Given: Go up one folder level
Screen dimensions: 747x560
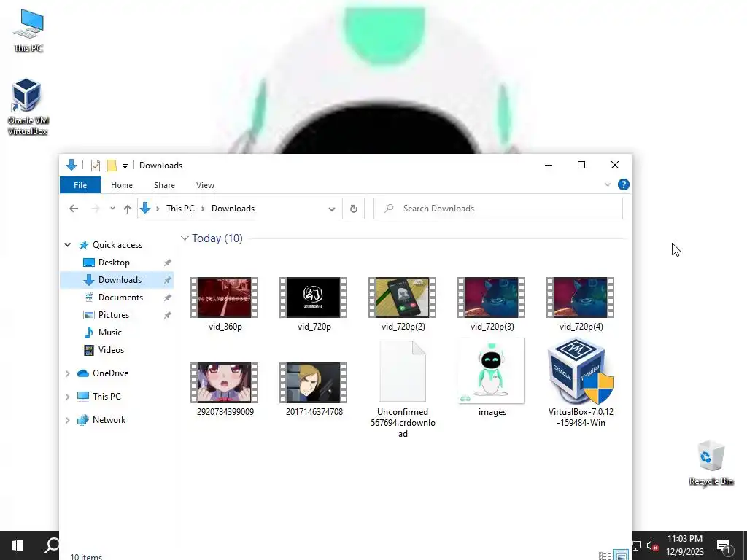Looking at the screenshot, I should (127, 209).
